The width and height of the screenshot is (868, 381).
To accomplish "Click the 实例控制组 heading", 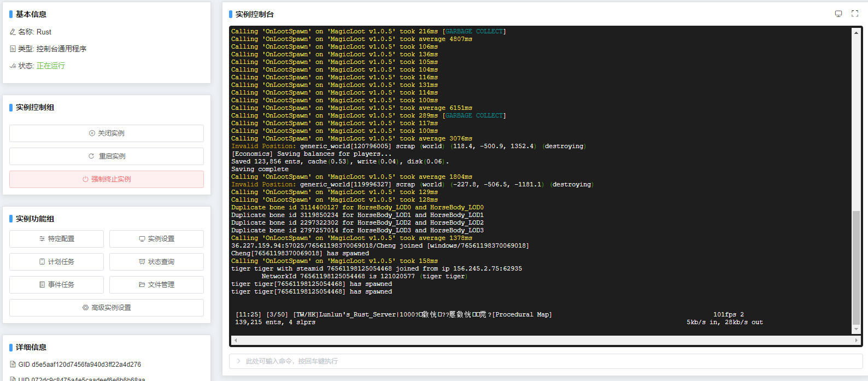I will 35,107.
